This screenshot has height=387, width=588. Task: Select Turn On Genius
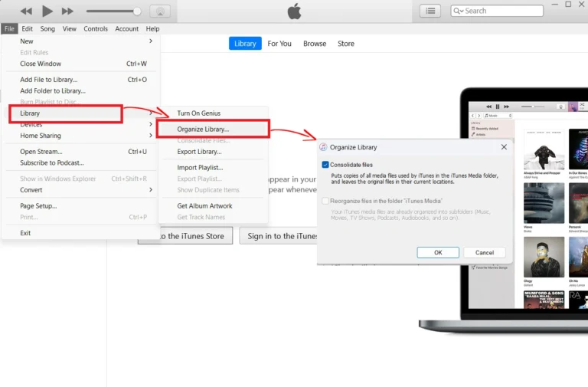tap(213, 113)
